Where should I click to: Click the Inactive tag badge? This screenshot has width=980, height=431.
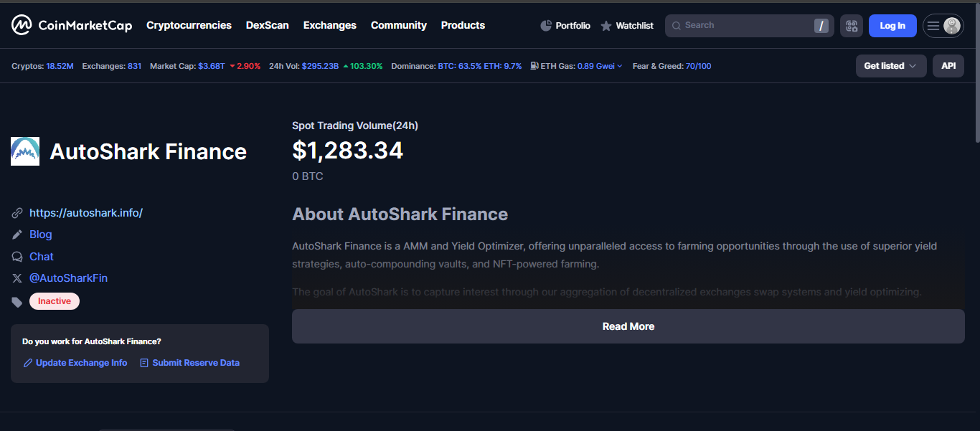pos(55,301)
